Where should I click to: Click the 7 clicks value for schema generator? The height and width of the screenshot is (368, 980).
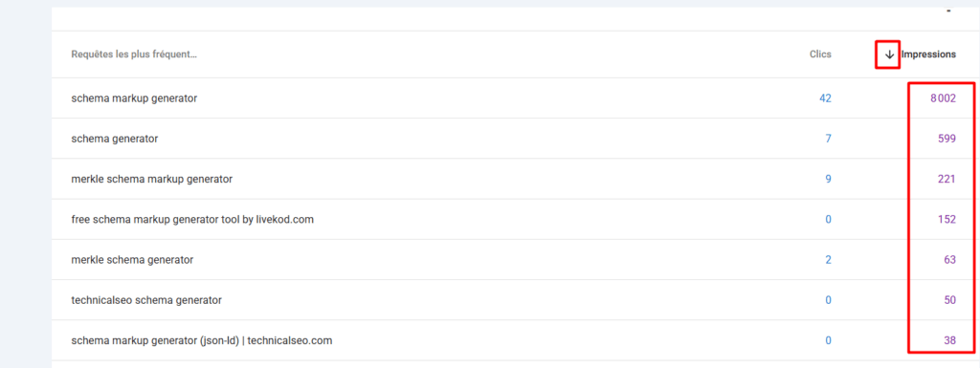tap(828, 139)
